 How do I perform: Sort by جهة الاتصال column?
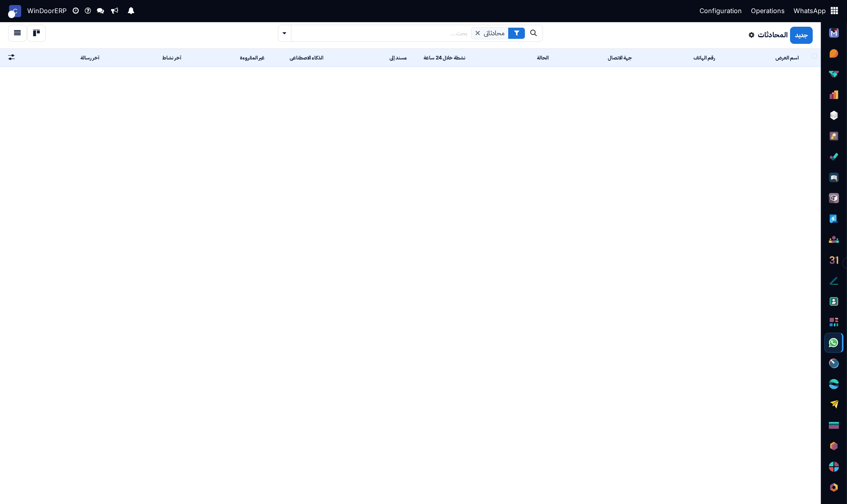click(x=620, y=58)
